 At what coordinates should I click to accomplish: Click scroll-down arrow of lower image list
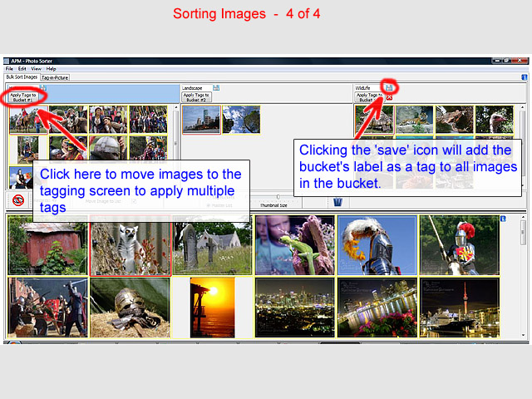click(523, 335)
